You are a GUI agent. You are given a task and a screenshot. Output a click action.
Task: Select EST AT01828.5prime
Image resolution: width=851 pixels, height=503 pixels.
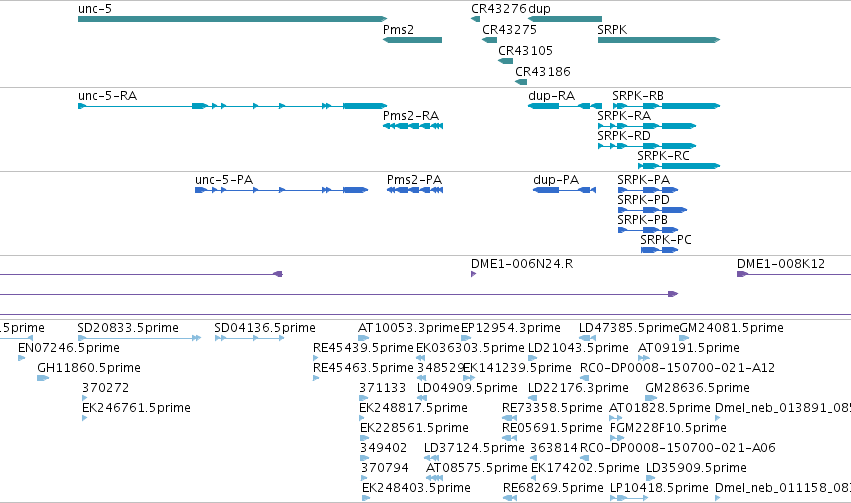(615, 418)
